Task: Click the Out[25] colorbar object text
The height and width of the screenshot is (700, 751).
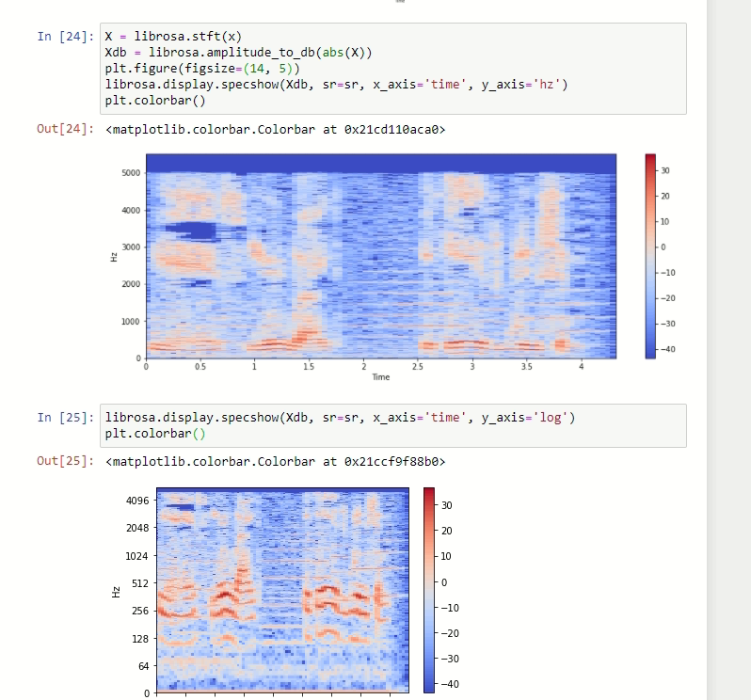Action: point(276,462)
